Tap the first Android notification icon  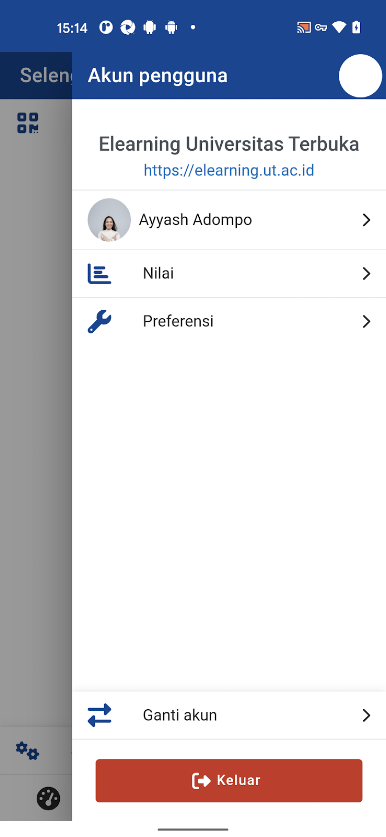pyautogui.click(x=149, y=27)
